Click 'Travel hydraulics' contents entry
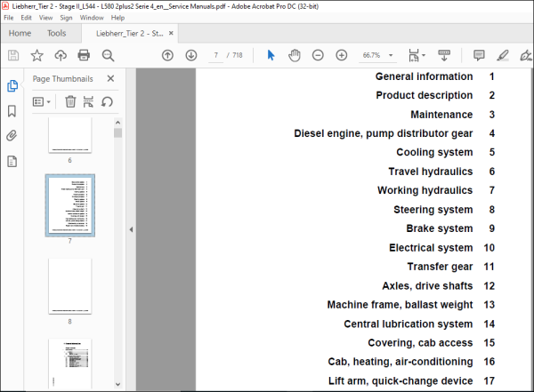The height and width of the screenshot is (392, 534). (431, 172)
